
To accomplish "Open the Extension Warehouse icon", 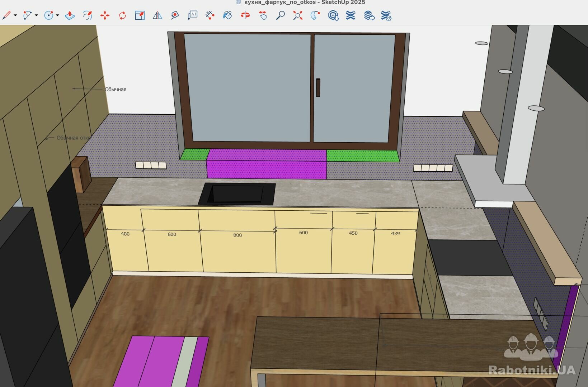I will coord(333,15).
